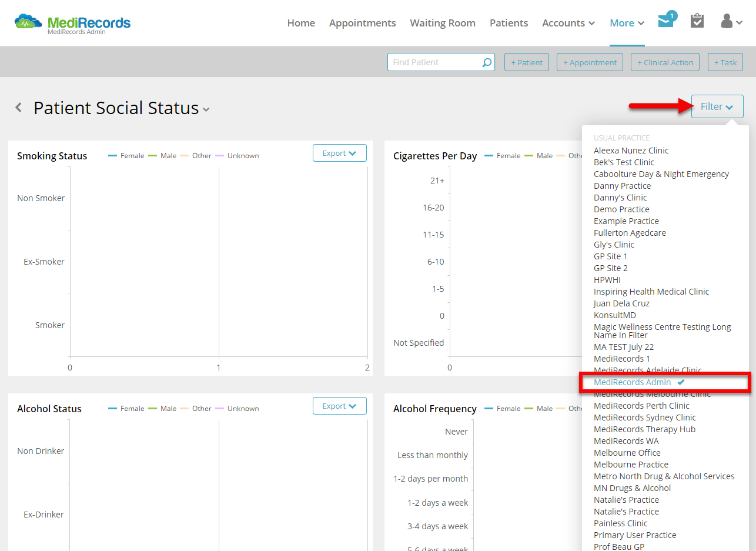This screenshot has height=551, width=756.
Task: Navigate to Patients
Action: (509, 23)
